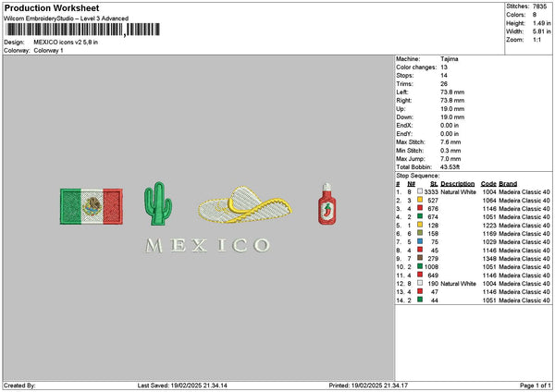555x392 pixels.
Task: Pick the brown swatch in stop 9
Action: tap(420, 258)
